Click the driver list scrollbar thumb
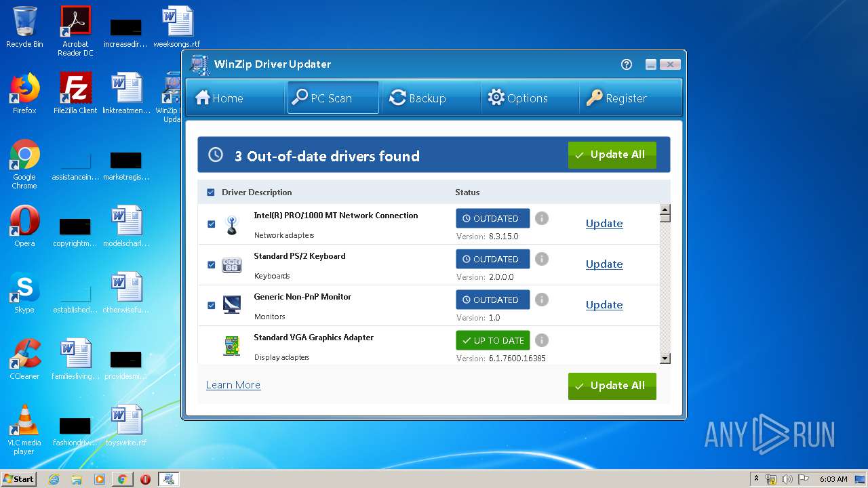Screen dimensions: 868x488 click(665, 218)
